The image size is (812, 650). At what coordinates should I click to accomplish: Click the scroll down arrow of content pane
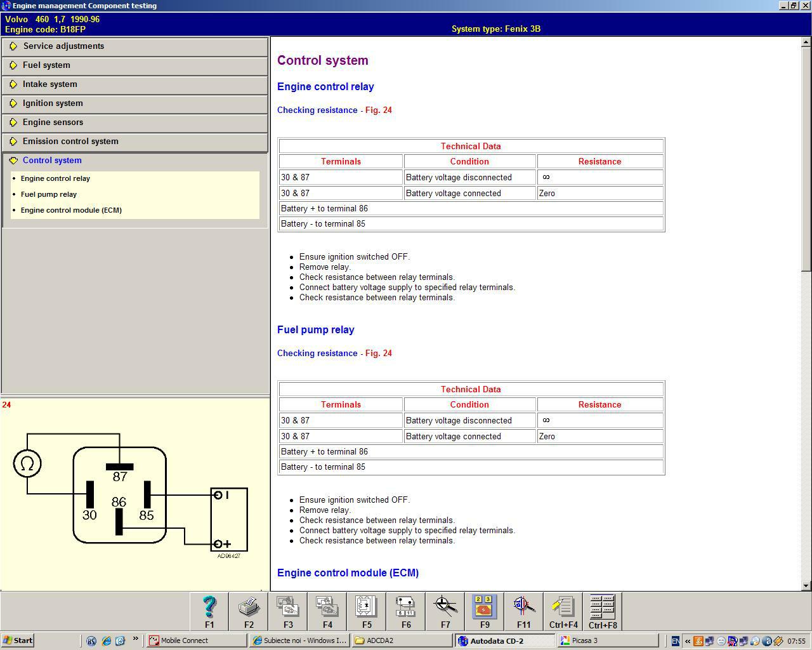point(806,585)
